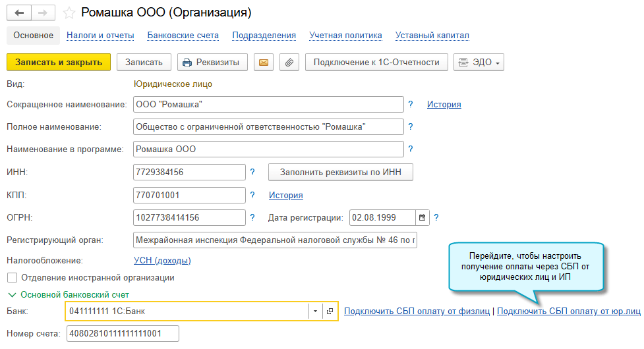Click help question mark beside ОГРН field

tap(252, 217)
